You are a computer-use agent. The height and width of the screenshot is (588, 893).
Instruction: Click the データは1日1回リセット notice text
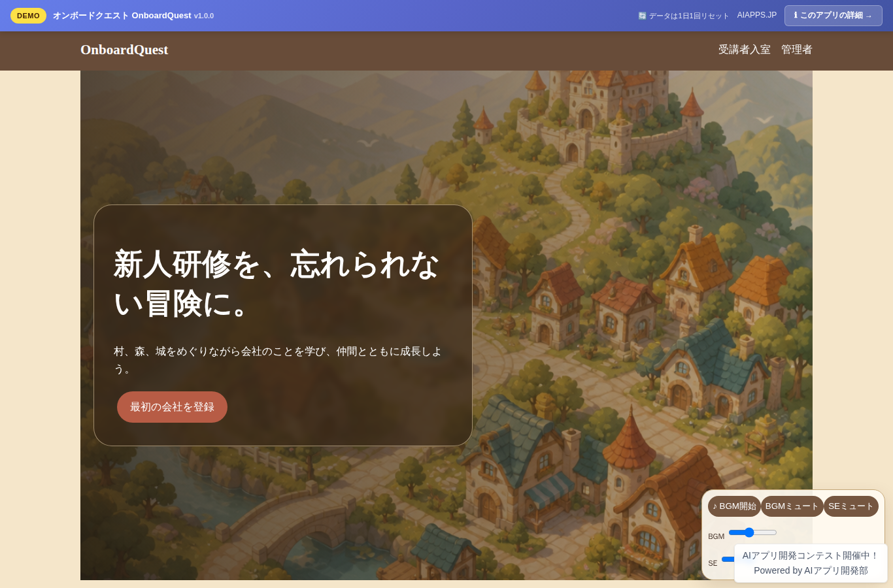688,16
